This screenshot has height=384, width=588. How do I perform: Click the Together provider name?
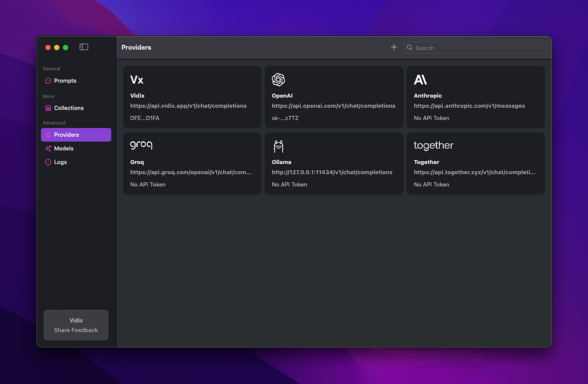[x=426, y=162]
